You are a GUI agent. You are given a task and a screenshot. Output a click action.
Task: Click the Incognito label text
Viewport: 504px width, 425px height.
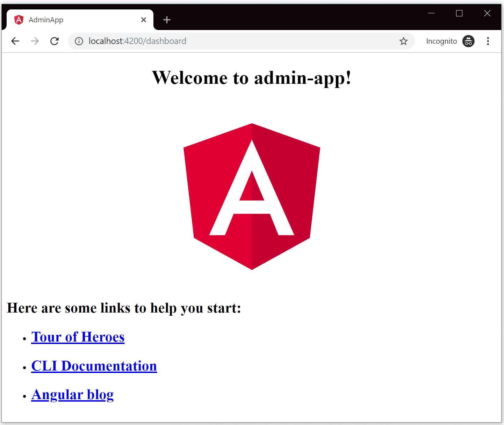[441, 41]
